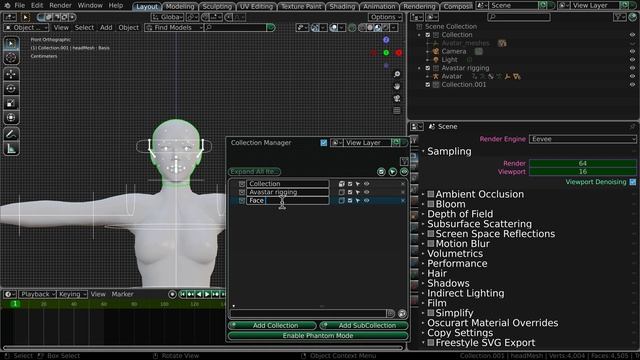
Task: Enable Freestyle SVG Export checkbox
Action: tap(431, 343)
